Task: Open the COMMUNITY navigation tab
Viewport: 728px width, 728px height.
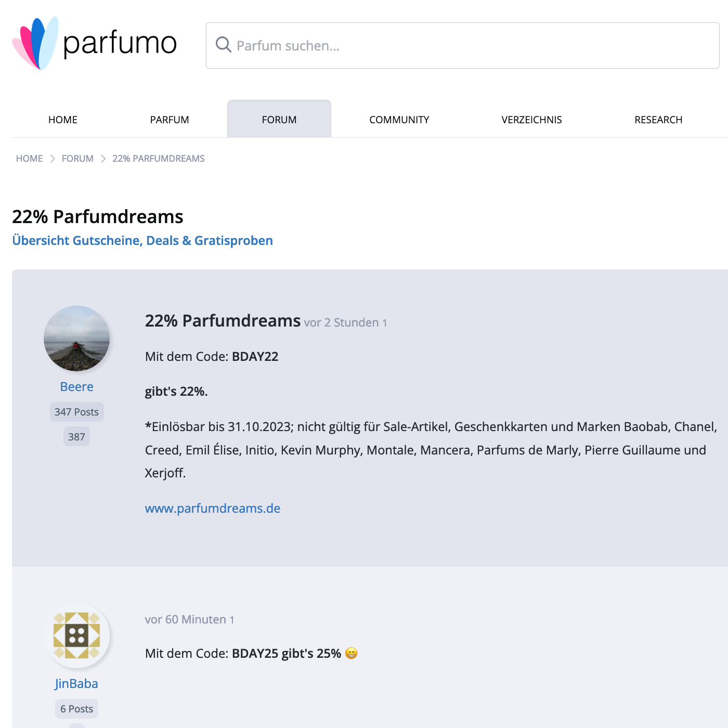Action: pyautogui.click(x=399, y=120)
